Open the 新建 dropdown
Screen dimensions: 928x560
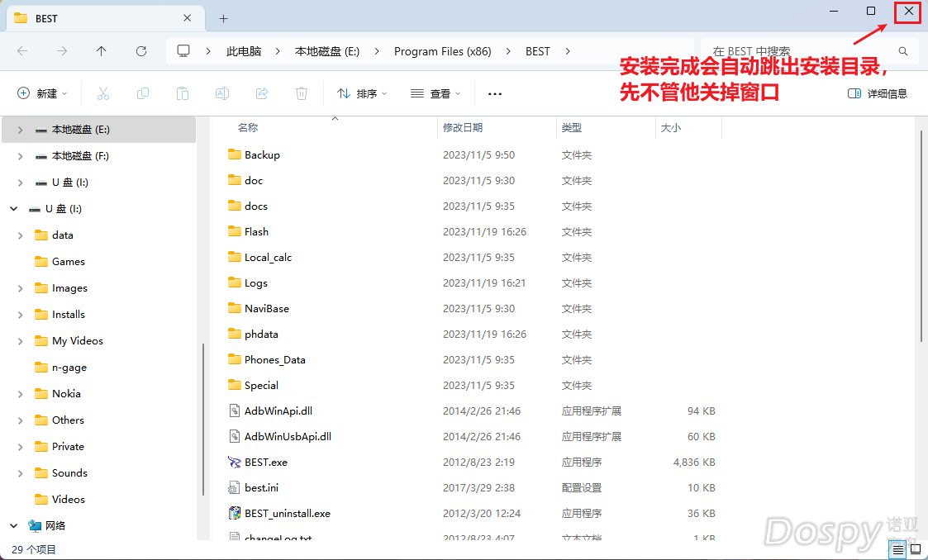point(43,93)
